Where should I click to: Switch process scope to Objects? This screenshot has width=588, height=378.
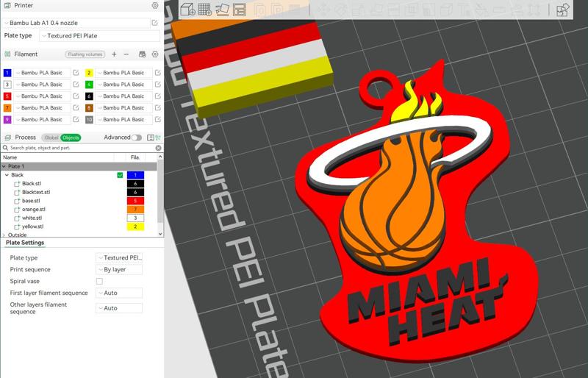pyautogui.click(x=71, y=138)
